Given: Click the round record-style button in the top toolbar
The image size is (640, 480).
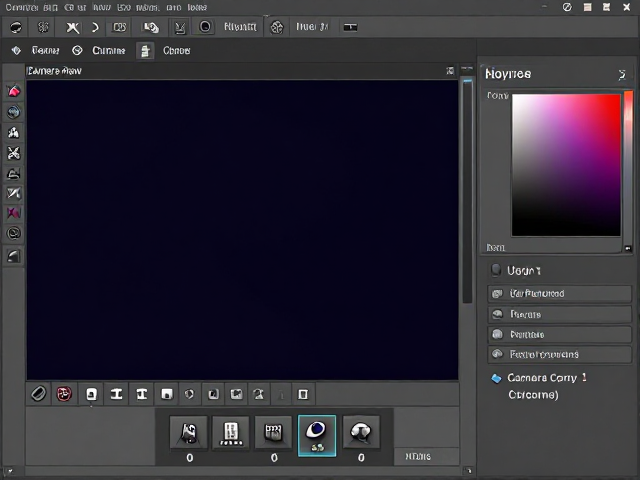Looking at the screenshot, I should [205, 27].
